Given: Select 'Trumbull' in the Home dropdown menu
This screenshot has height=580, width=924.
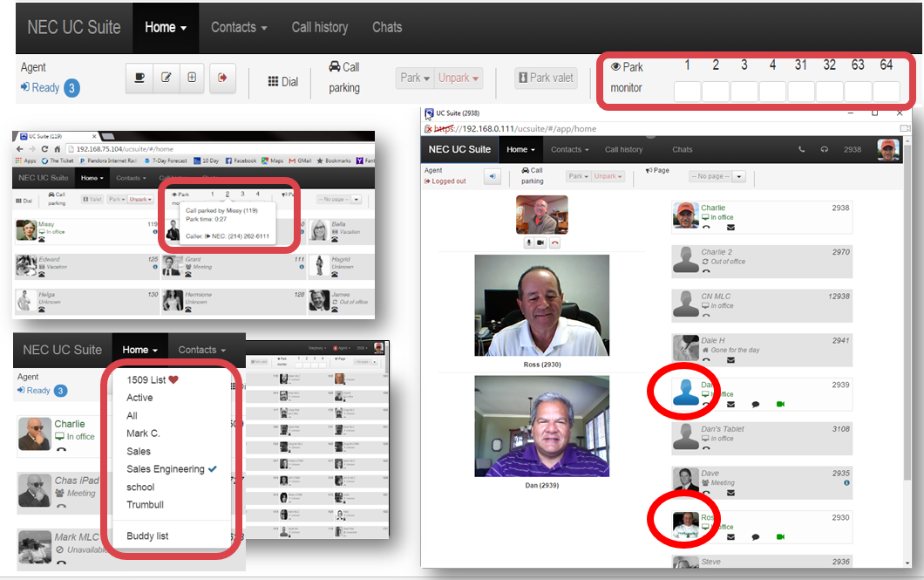Looking at the screenshot, I should [x=145, y=504].
